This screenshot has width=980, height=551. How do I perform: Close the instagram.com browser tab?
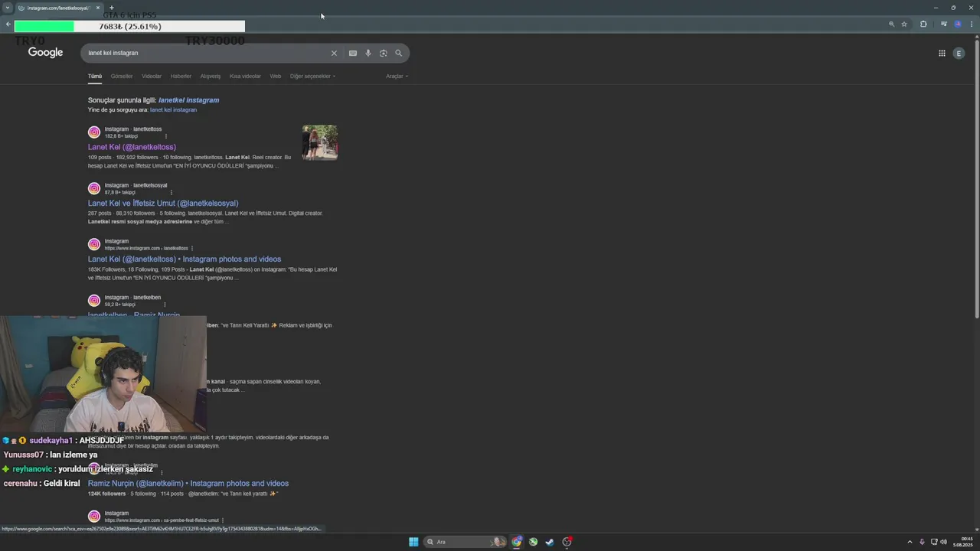97,8
